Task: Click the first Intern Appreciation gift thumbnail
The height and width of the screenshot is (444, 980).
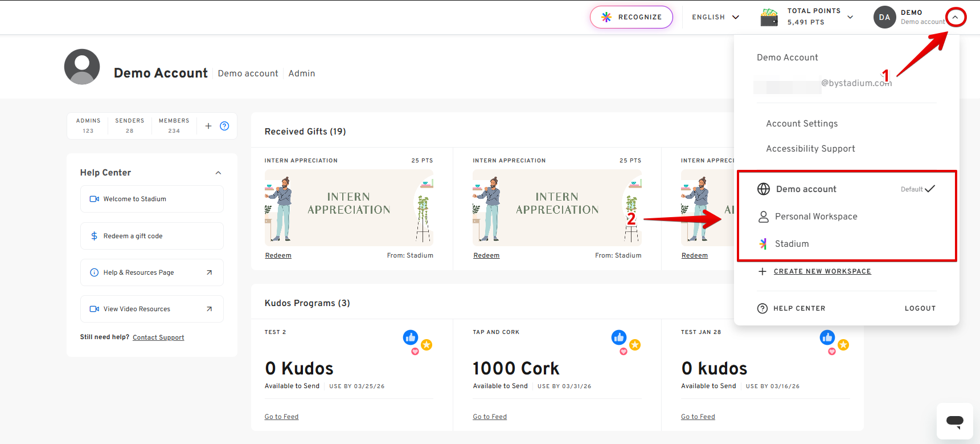Action: (348, 207)
